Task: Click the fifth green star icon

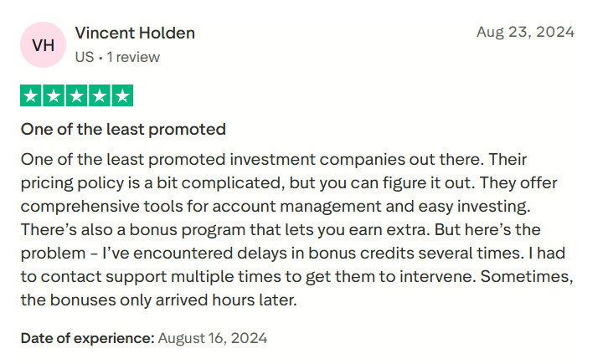Action: pyautogui.click(x=121, y=95)
